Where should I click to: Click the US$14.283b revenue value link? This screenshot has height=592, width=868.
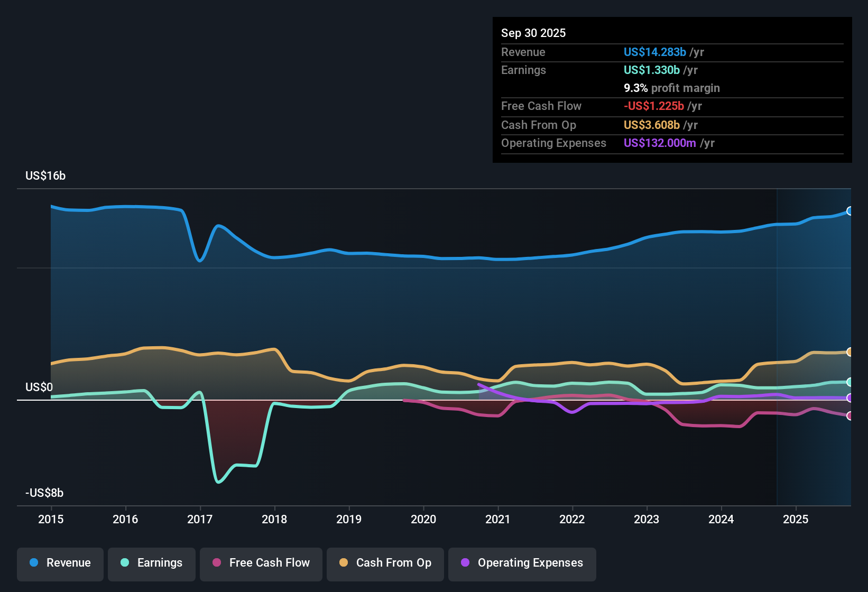point(654,52)
